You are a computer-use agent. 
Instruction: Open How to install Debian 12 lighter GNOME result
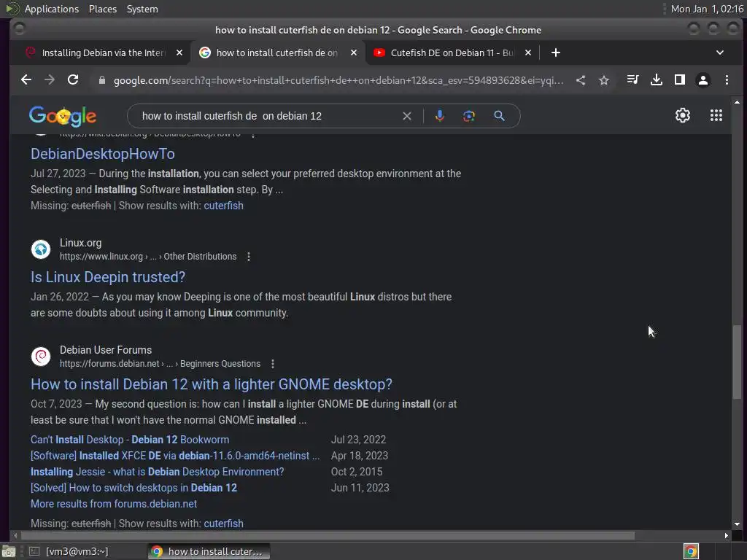pos(212,384)
